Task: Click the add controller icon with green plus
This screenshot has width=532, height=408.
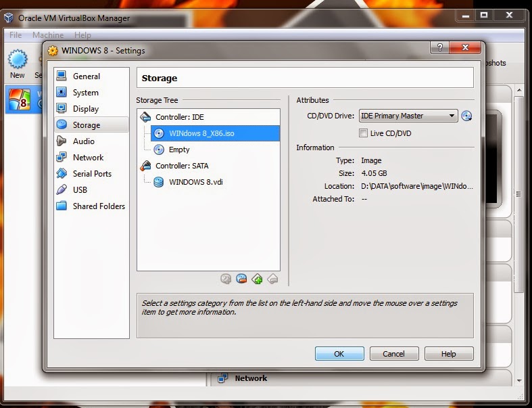Action: 257,279
